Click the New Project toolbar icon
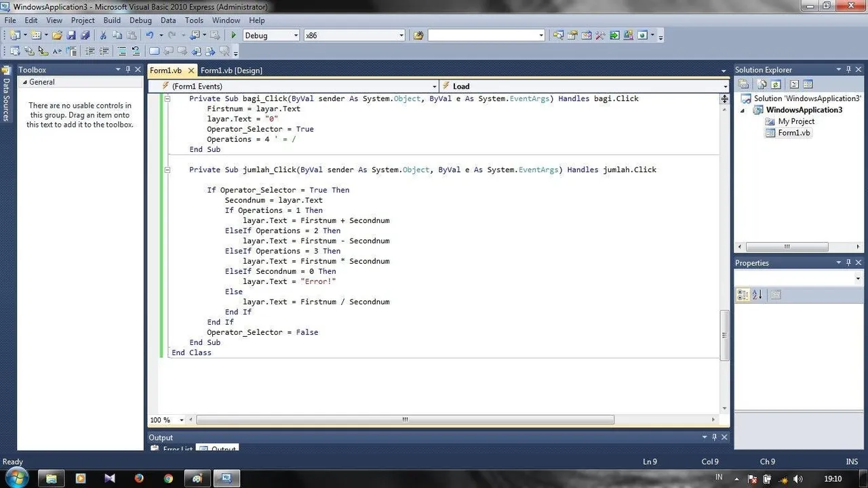 click(14, 35)
